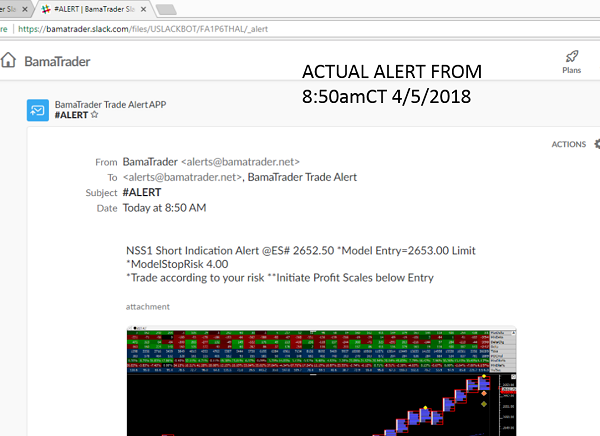The height and width of the screenshot is (436, 600).
Task: Click sender address alerts@bamatrader.net in From
Action: click(x=240, y=162)
